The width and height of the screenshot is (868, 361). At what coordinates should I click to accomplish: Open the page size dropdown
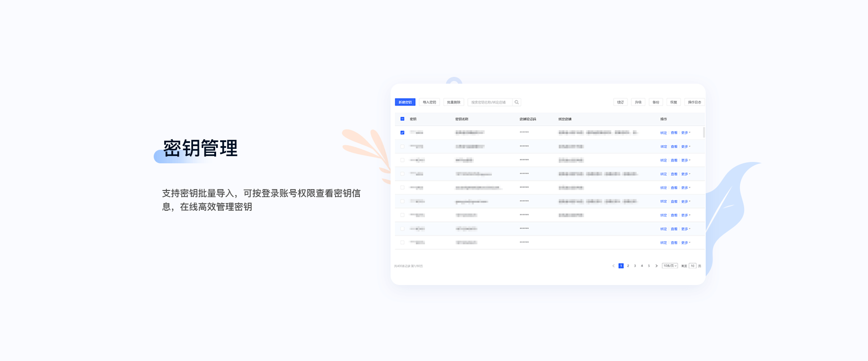coord(670,266)
